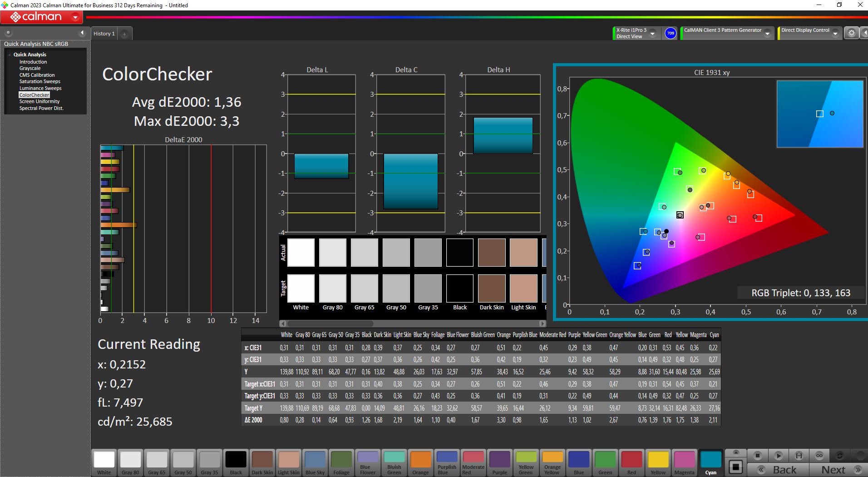The height and width of the screenshot is (477, 868).
Task: Open settings with the gear icon
Action: (x=851, y=33)
